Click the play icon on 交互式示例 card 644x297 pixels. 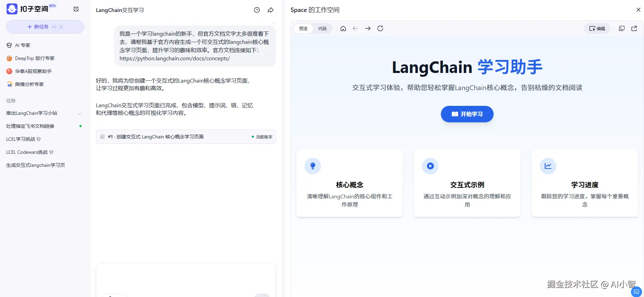(x=430, y=166)
